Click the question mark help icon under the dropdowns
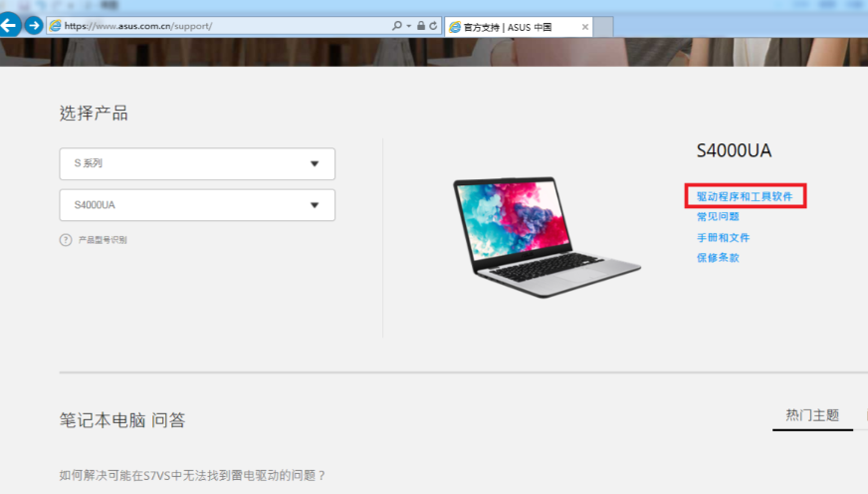Screen dimensions: 868x494 coord(66,240)
